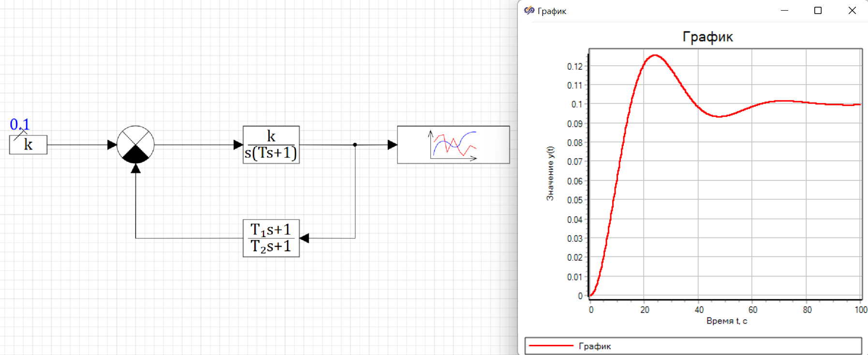Click the blue 0.1 value label
The width and height of the screenshot is (868, 355).
20,124
